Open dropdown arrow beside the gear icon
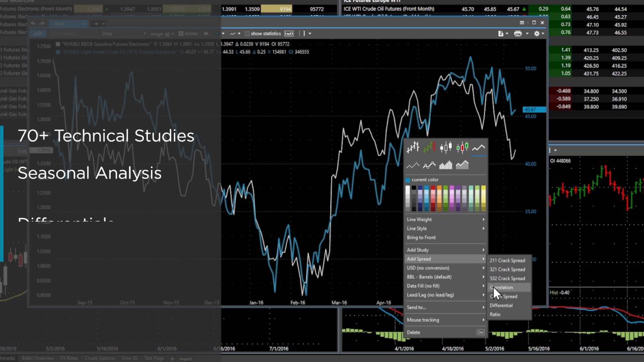The image size is (644, 362). (543, 34)
